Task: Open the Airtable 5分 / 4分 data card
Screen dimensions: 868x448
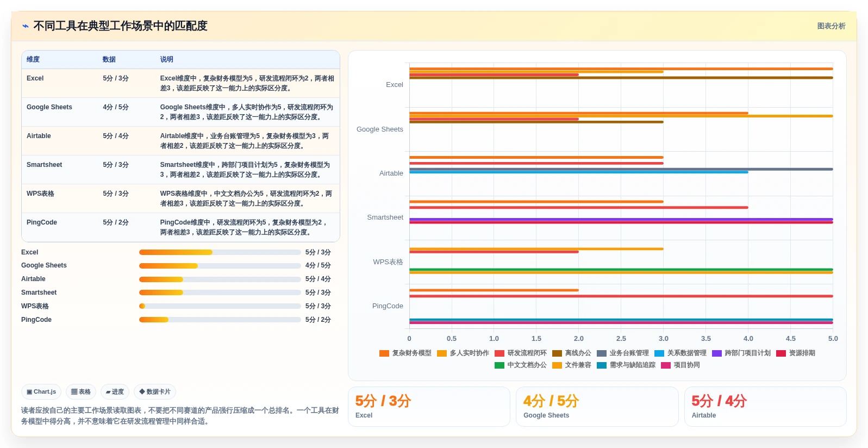Action: point(765,407)
